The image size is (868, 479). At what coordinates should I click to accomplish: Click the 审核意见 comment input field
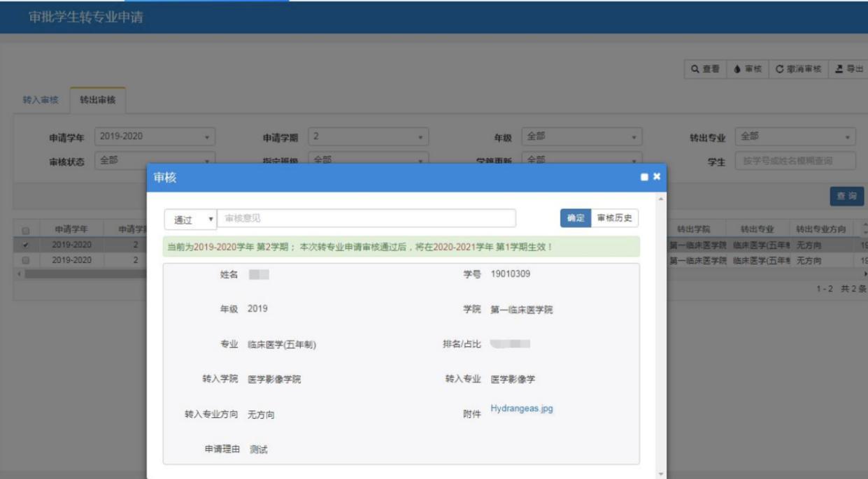[367, 219]
